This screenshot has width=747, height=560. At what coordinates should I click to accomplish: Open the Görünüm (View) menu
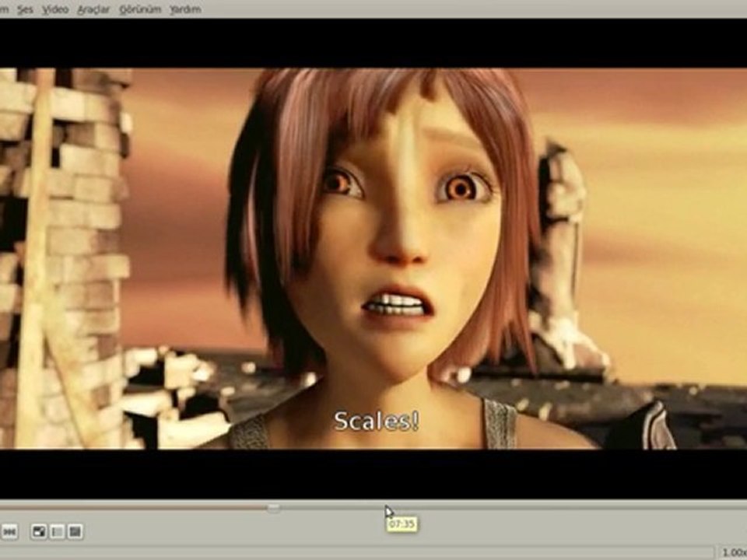140,9
